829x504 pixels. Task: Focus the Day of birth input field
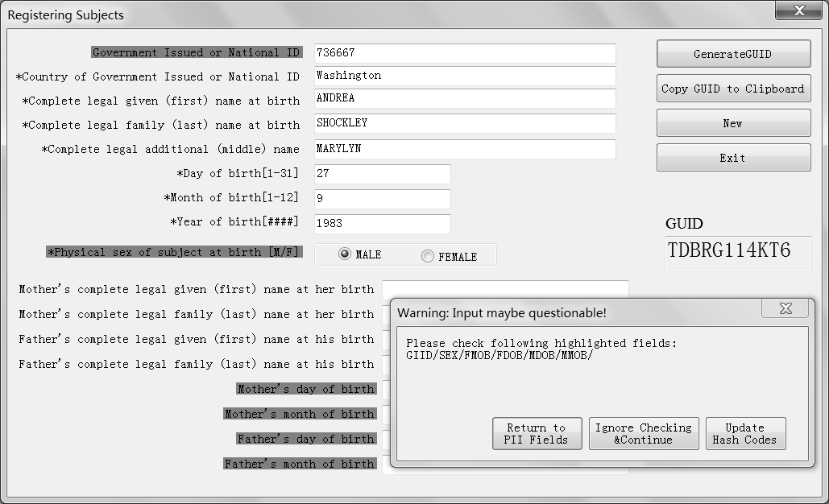tap(382, 174)
